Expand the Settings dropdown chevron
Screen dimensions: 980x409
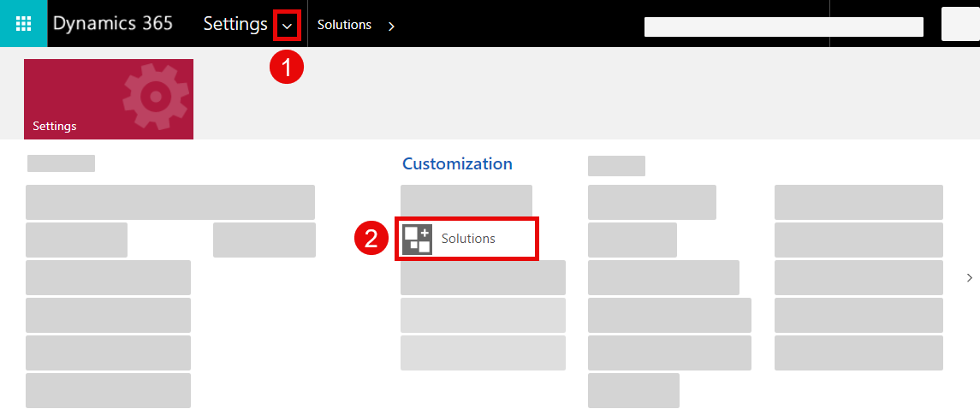[288, 26]
